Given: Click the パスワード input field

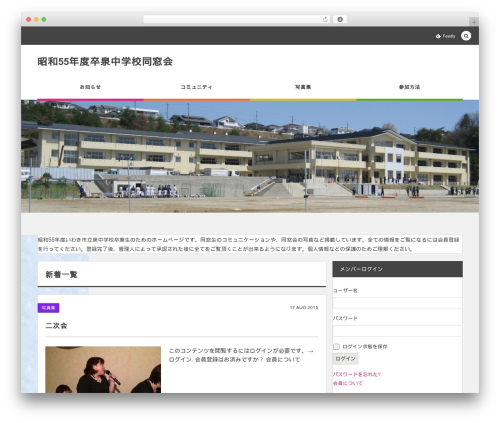Looking at the screenshot, I should 397,331.
